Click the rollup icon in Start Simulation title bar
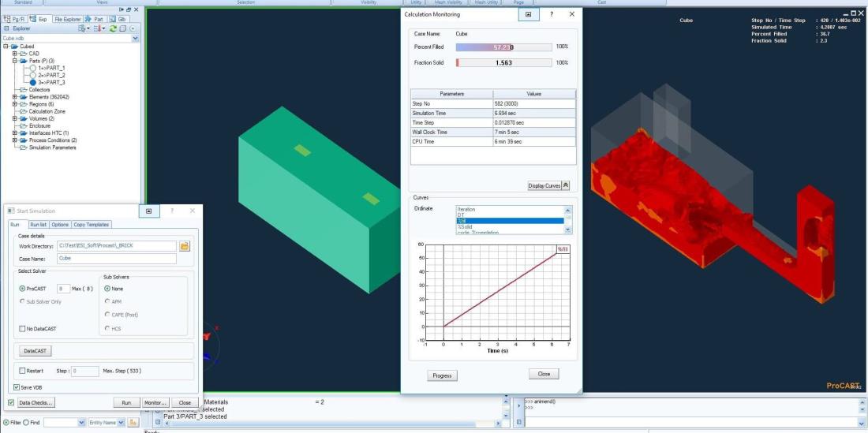 click(x=149, y=211)
